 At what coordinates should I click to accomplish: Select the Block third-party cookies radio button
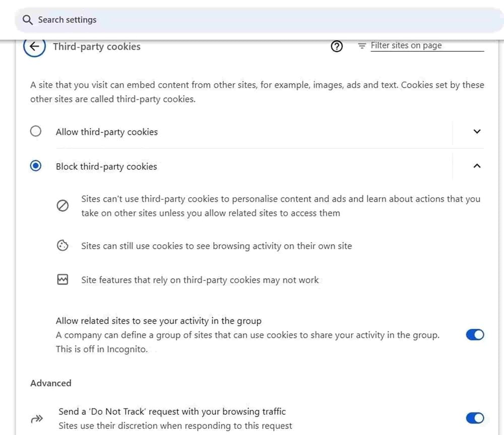click(x=36, y=166)
